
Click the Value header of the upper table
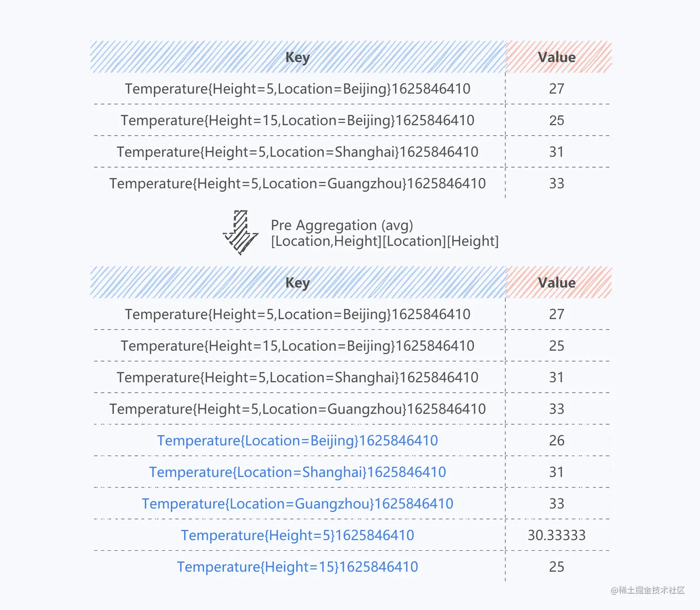556,57
